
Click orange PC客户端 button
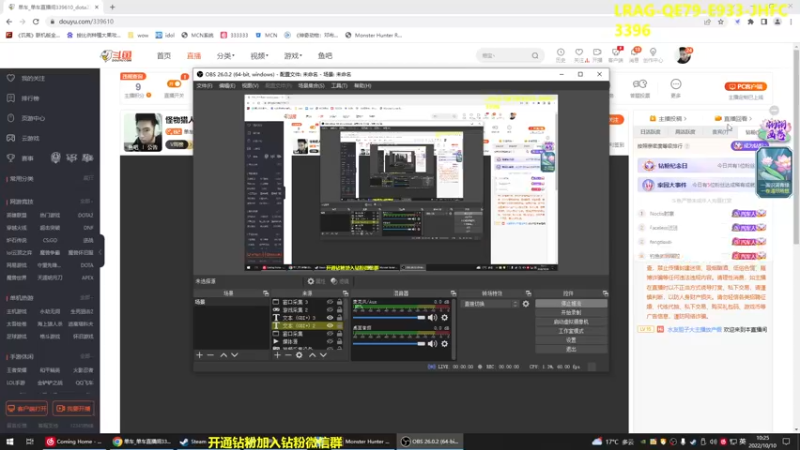click(745, 87)
